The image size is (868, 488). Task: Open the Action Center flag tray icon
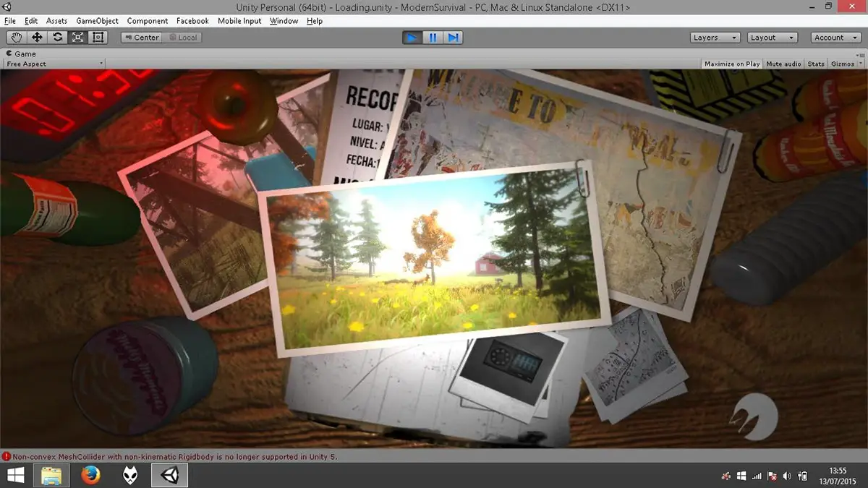pyautogui.click(x=772, y=476)
